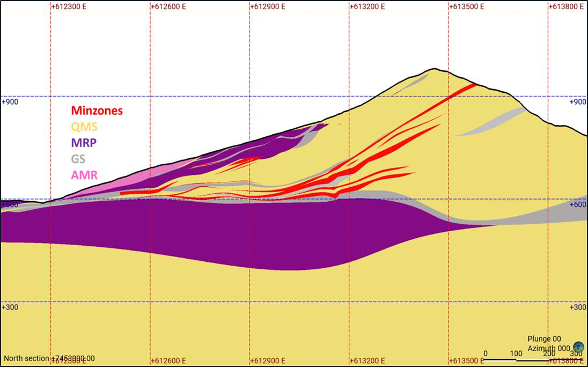Screen dimensions: 588x367
Task: Click the +612600 E top grid label
Action: point(168,6)
